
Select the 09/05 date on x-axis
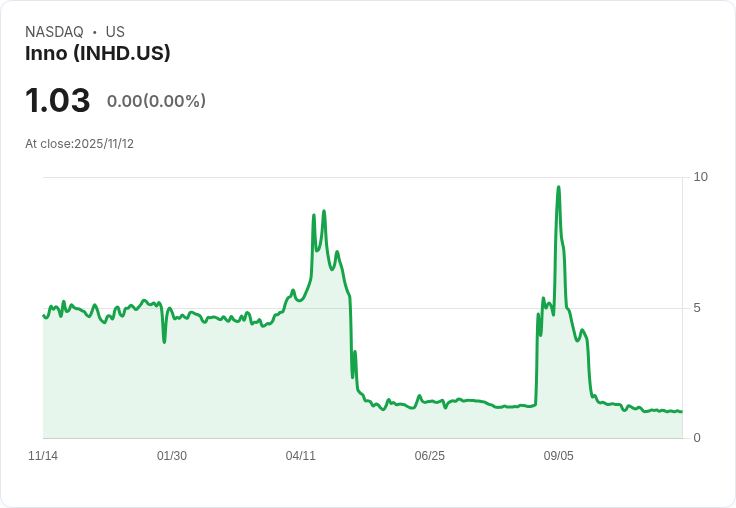pyautogui.click(x=558, y=456)
